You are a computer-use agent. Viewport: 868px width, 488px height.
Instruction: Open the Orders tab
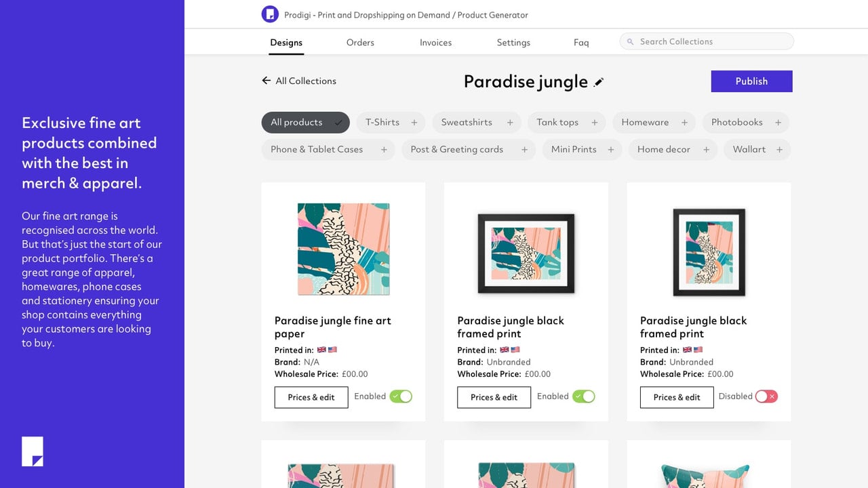tap(360, 43)
